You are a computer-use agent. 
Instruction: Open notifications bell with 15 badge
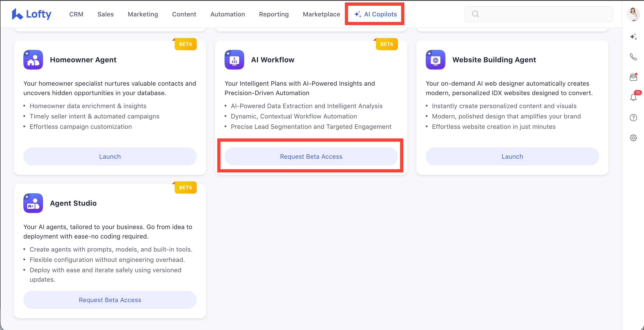click(633, 97)
